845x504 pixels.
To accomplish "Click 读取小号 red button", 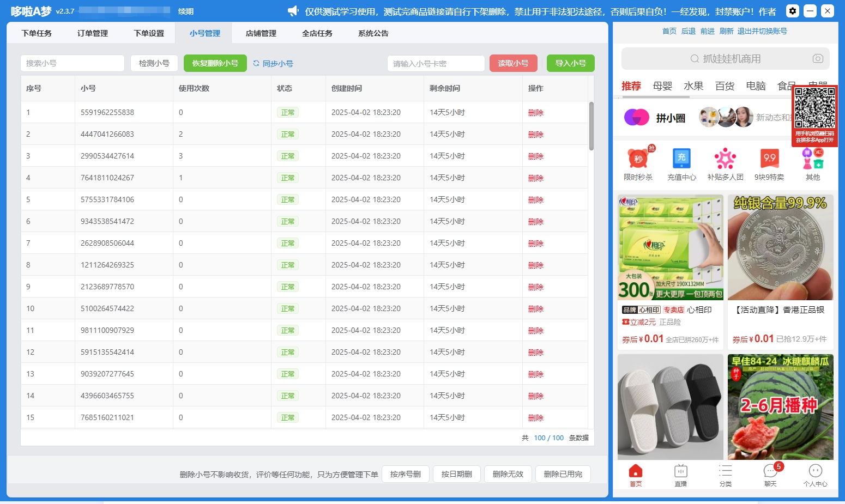I will 513,63.
